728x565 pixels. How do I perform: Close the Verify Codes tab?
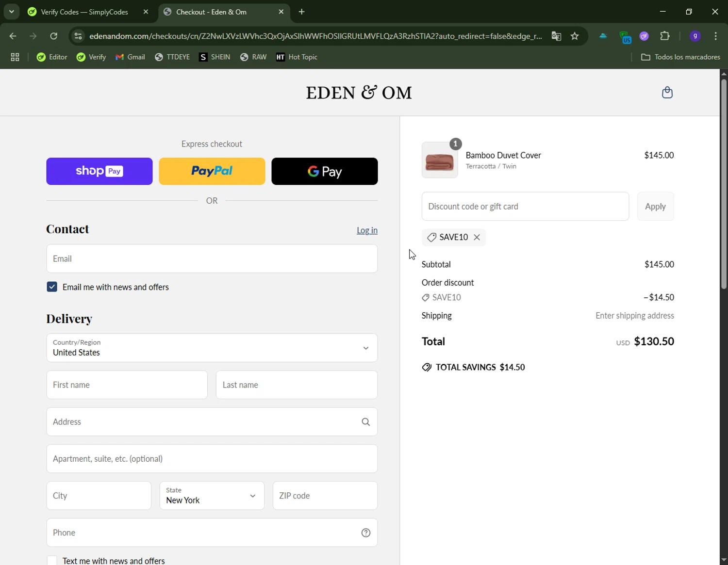146,12
